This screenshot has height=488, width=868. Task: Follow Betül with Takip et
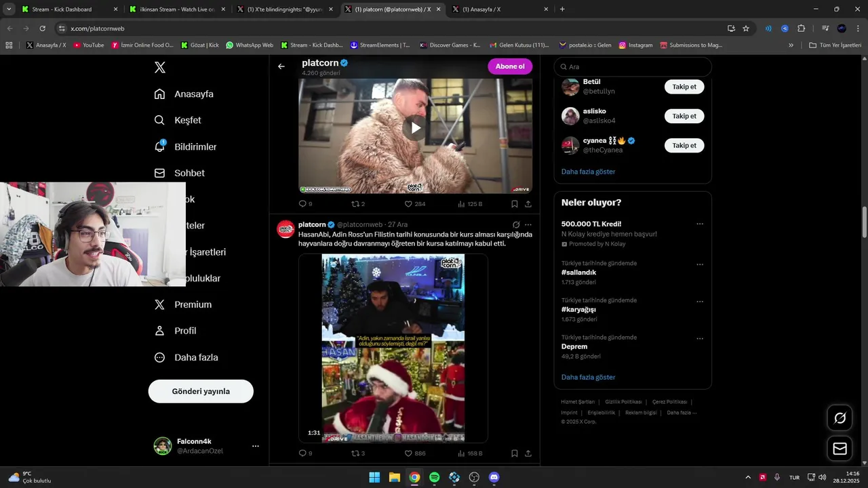(x=684, y=87)
